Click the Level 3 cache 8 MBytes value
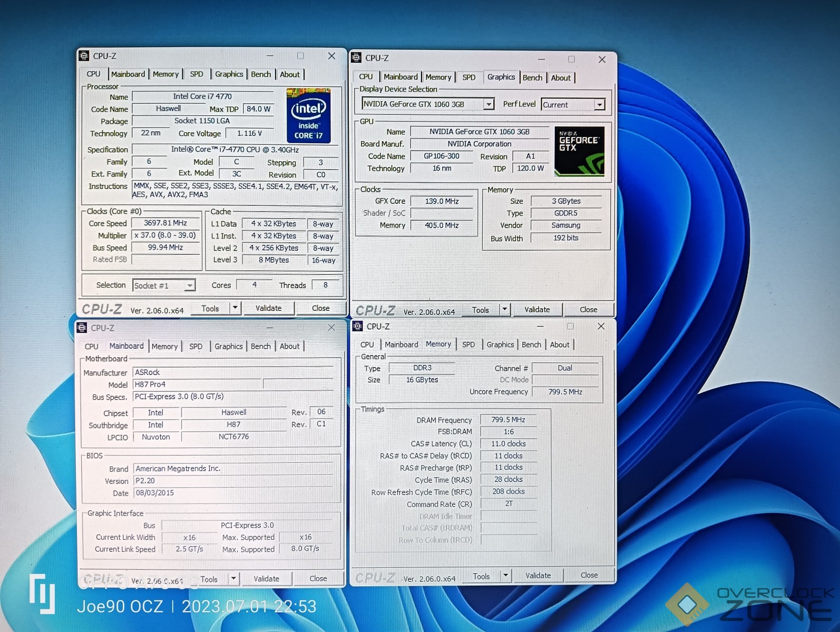 274,260
